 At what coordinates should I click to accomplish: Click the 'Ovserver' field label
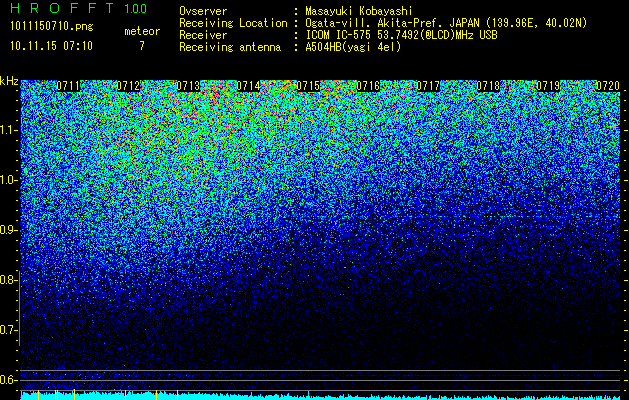click(203, 11)
